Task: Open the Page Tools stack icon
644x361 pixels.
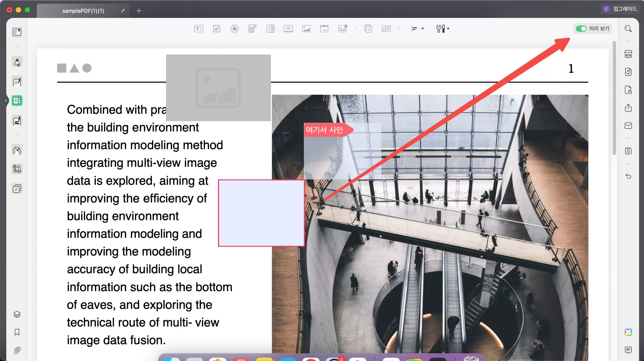Action: (17, 189)
